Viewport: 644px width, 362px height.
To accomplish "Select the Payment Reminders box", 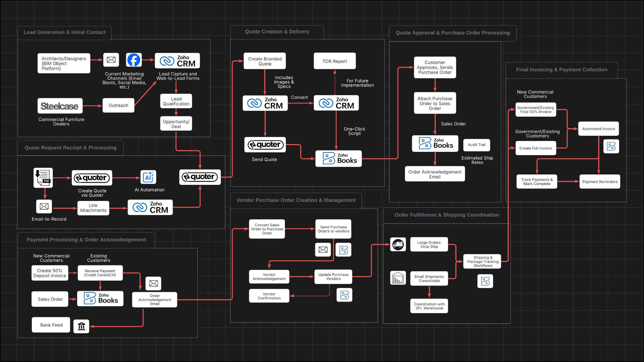I will (599, 182).
